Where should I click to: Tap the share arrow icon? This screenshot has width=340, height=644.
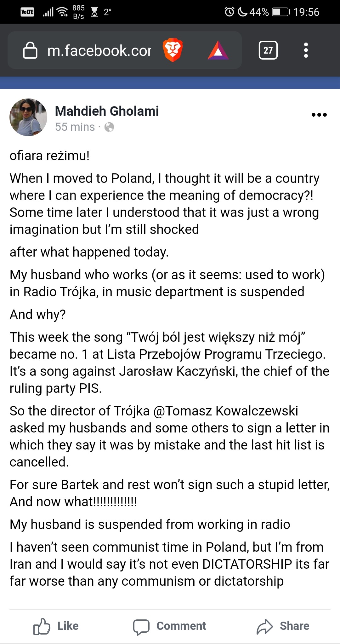[264, 626]
